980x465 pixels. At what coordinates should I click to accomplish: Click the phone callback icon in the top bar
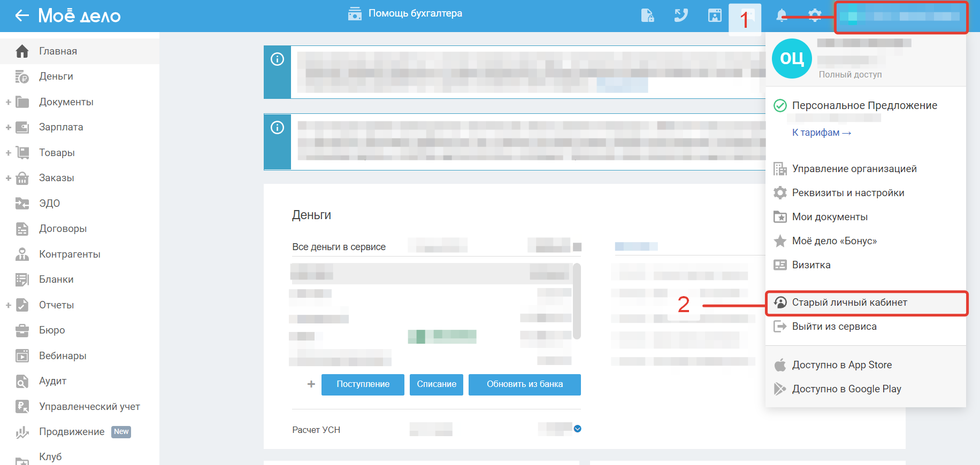point(681,15)
